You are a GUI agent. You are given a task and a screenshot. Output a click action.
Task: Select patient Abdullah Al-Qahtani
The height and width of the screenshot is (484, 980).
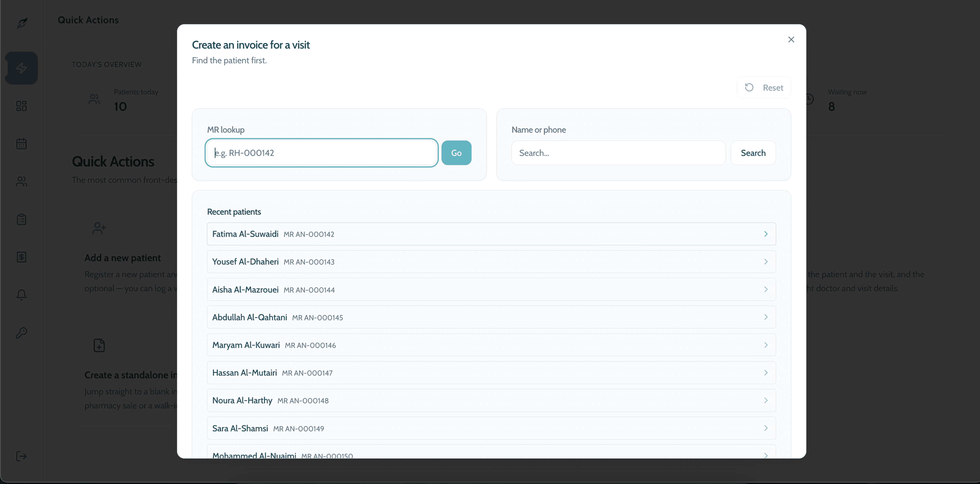pyautogui.click(x=491, y=317)
